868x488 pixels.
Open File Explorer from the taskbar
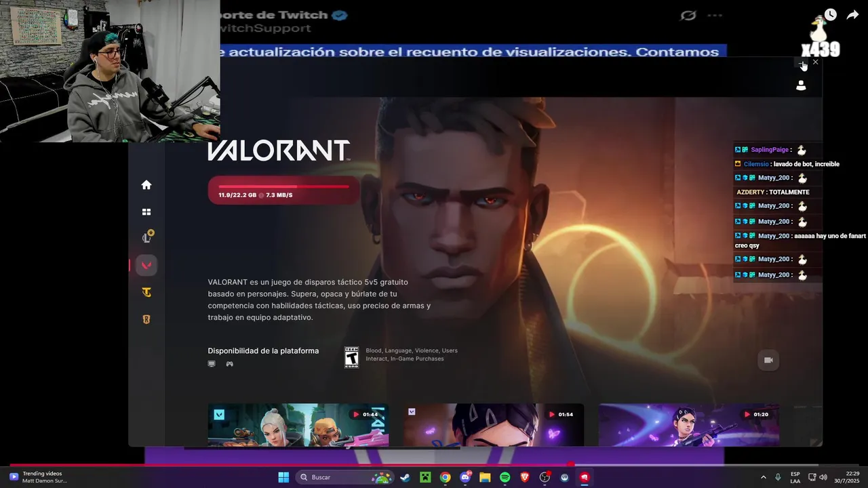point(485,477)
